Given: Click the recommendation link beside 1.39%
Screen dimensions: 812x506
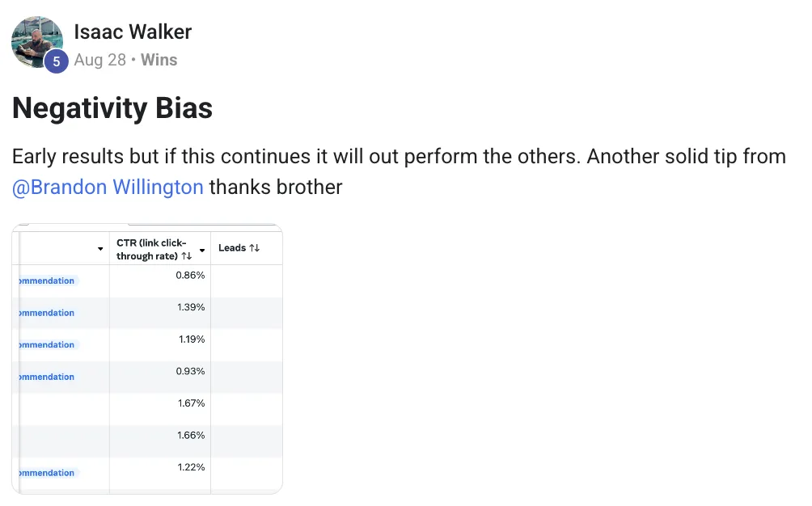Looking at the screenshot, I should [45, 313].
